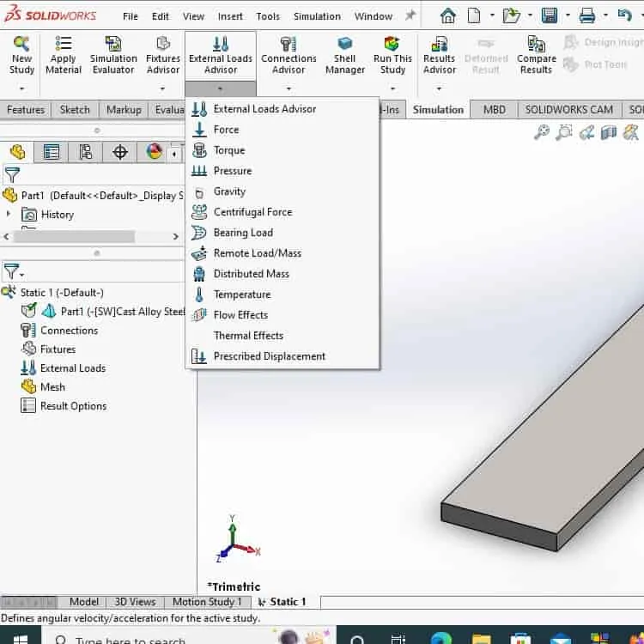Expand Fixtures Advisor dropdown arrow

pyautogui.click(x=162, y=88)
